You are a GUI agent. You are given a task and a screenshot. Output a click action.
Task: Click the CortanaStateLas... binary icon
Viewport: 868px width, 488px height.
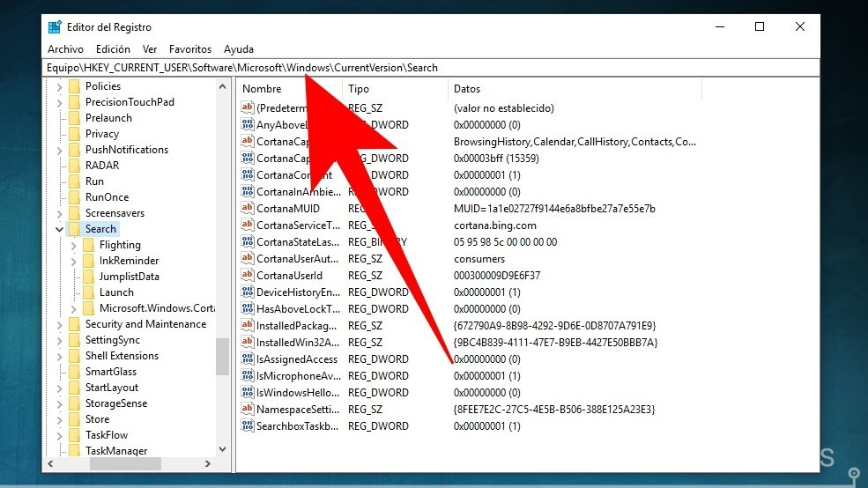pyautogui.click(x=248, y=241)
